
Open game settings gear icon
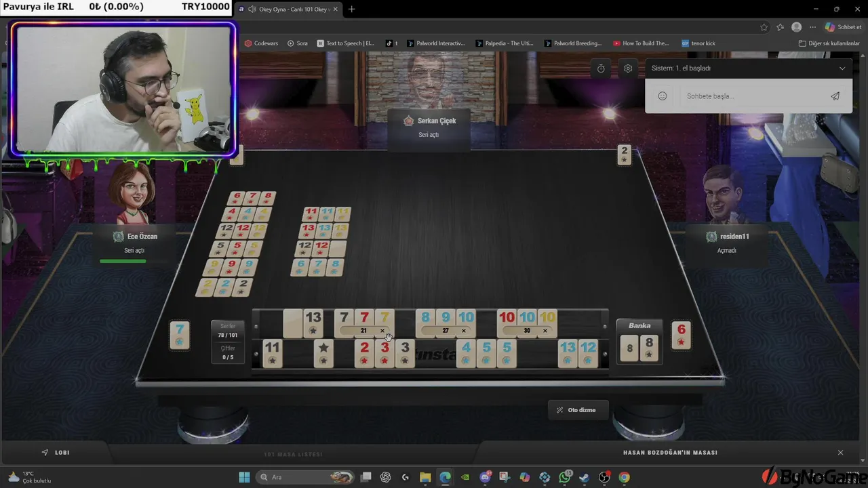(x=628, y=68)
